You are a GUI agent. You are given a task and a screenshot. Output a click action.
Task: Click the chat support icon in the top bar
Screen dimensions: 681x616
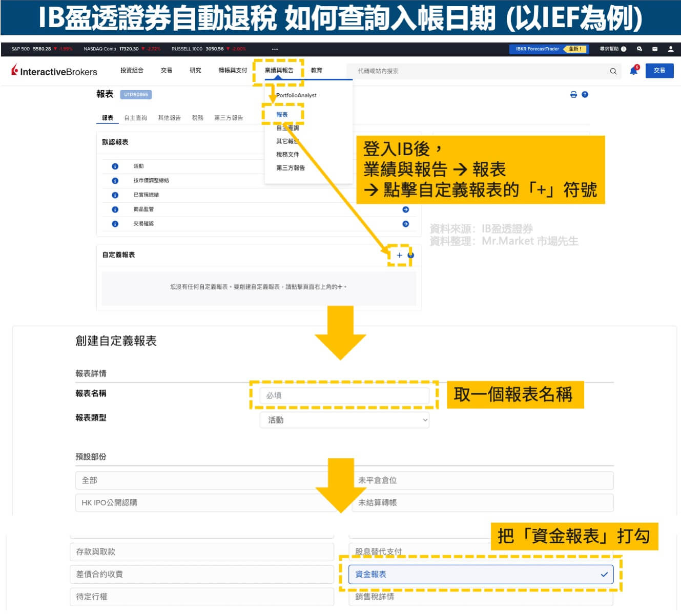tap(639, 49)
